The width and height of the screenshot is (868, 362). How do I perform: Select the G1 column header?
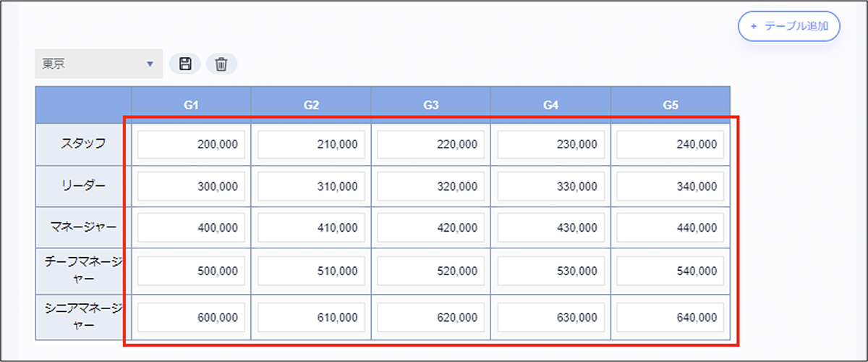click(191, 105)
